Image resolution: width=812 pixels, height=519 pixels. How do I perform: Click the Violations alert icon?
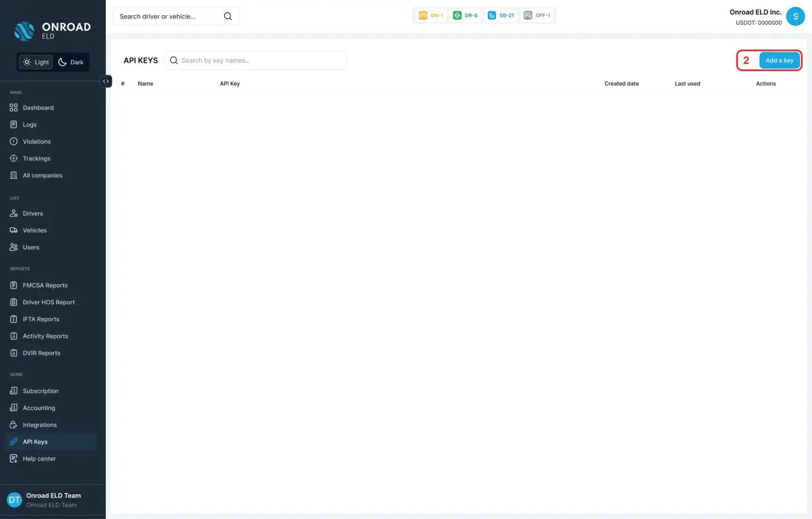click(14, 141)
